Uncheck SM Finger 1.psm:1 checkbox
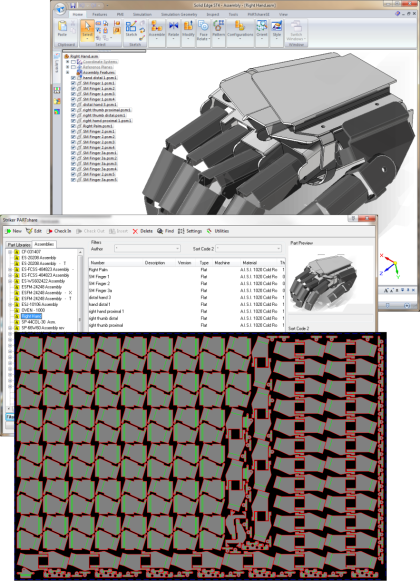Viewport: 420px width, 581px height. coord(73,83)
